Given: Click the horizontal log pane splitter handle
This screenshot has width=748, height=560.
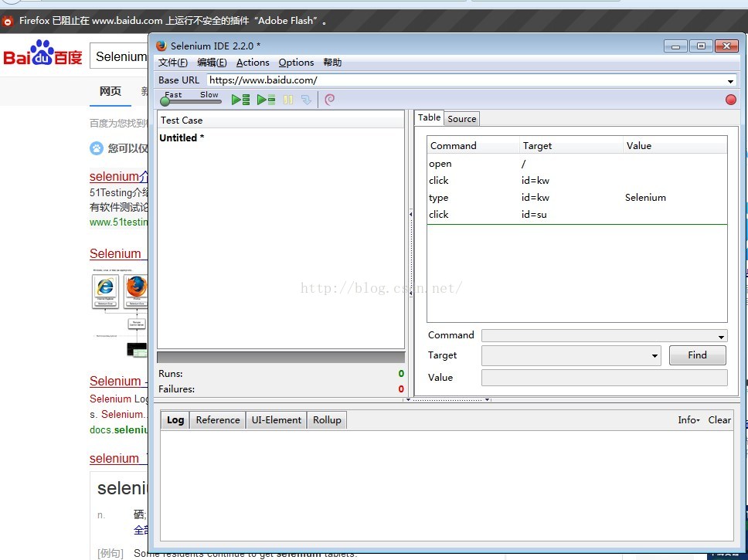Looking at the screenshot, I should [447, 400].
